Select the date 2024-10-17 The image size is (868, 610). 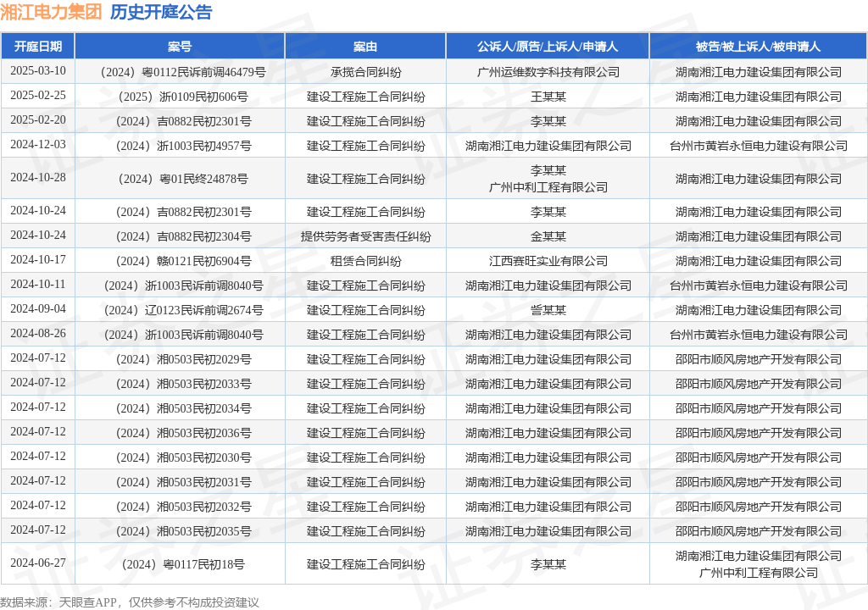point(37,259)
